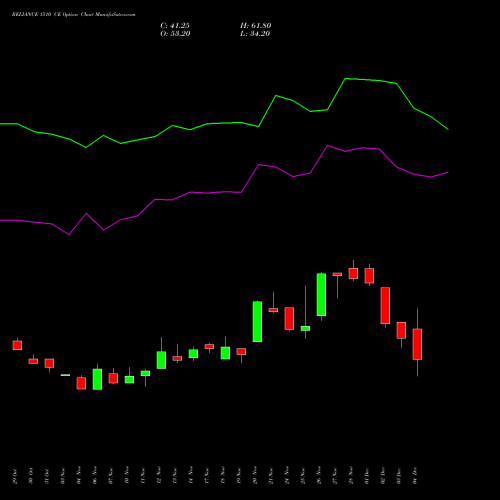Click the open value O: 53.20
This screenshot has height=500, width=500.
[175, 34]
